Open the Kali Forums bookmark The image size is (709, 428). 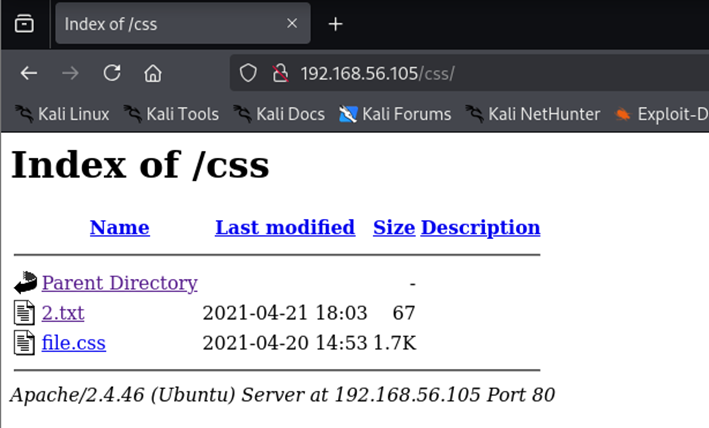(x=395, y=114)
